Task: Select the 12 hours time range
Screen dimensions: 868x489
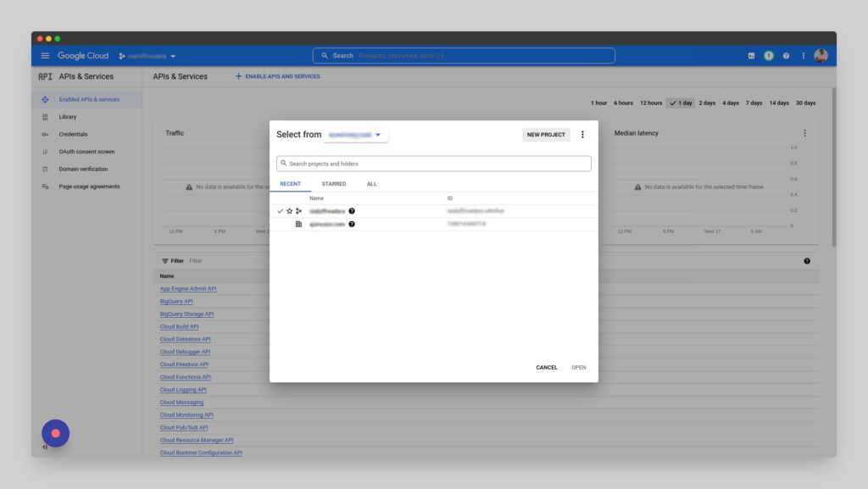Action: pyautogui.click(x=650, y=103)
